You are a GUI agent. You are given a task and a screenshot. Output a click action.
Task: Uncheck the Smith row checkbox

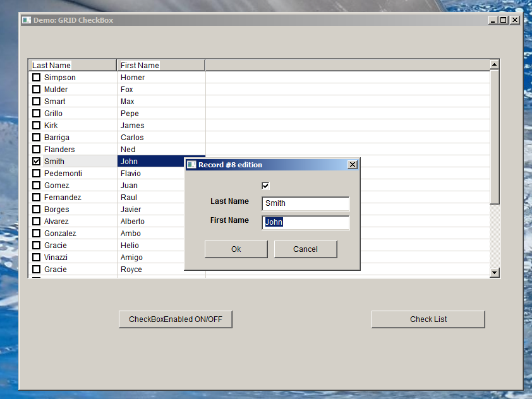tap(36, 162)
